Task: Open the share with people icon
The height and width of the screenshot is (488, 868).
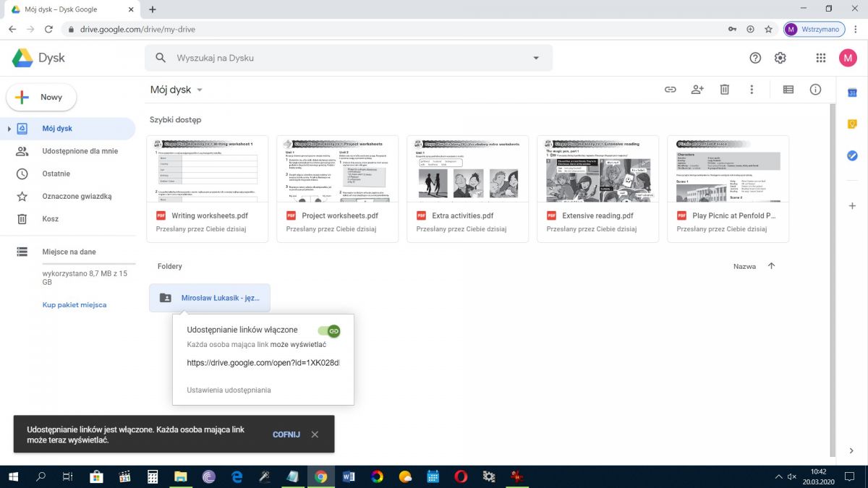Action: pos(697,90)
